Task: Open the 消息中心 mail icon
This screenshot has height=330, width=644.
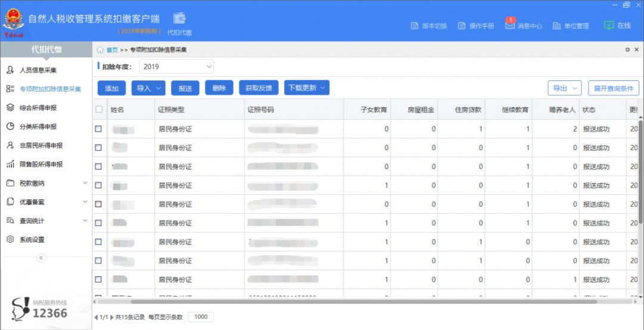Action: click(x=510, y=26)
